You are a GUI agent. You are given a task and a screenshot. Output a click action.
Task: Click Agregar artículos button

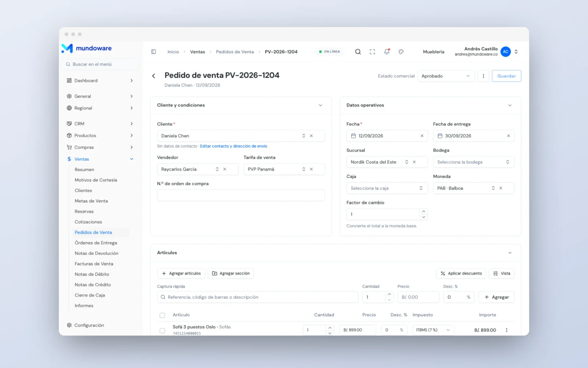pyautogui.click(x=181, y=273)
